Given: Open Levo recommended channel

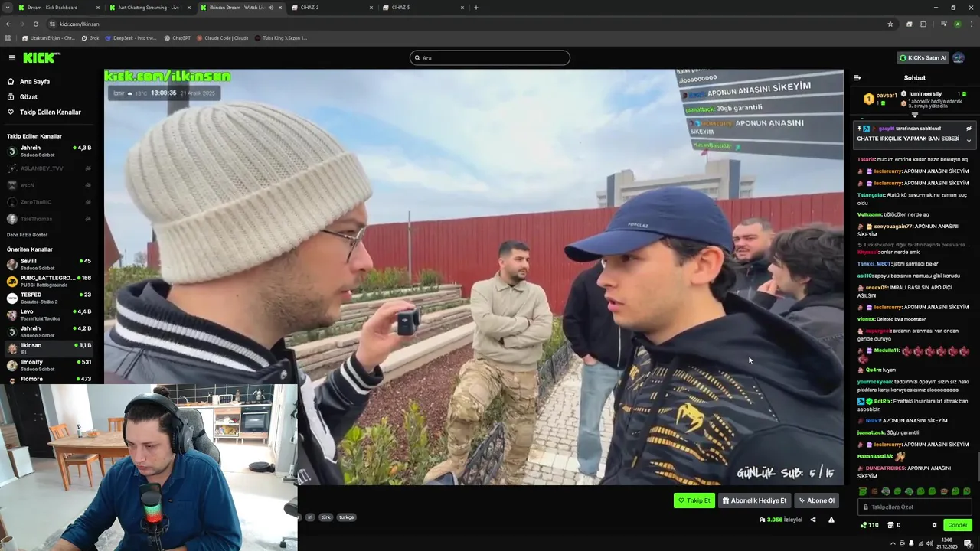Looking at the screenshot, I should point(49,315).
